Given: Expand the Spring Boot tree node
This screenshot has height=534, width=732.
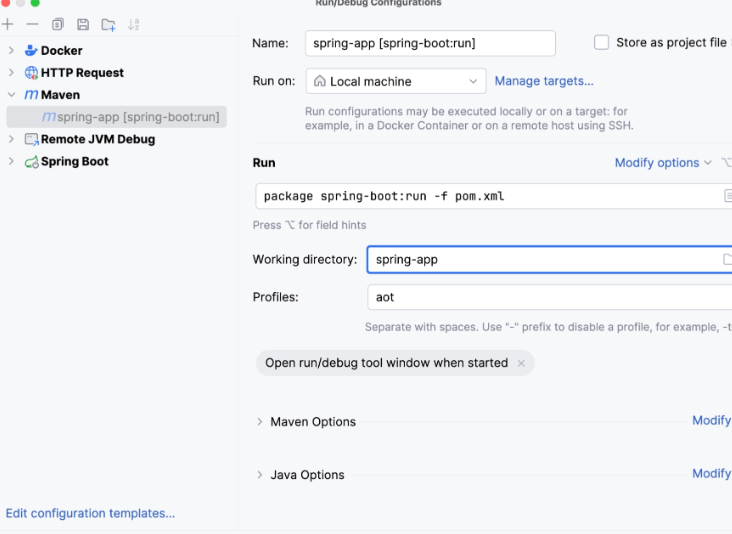Looking at the screenshot, I should [x=11, y=161].
